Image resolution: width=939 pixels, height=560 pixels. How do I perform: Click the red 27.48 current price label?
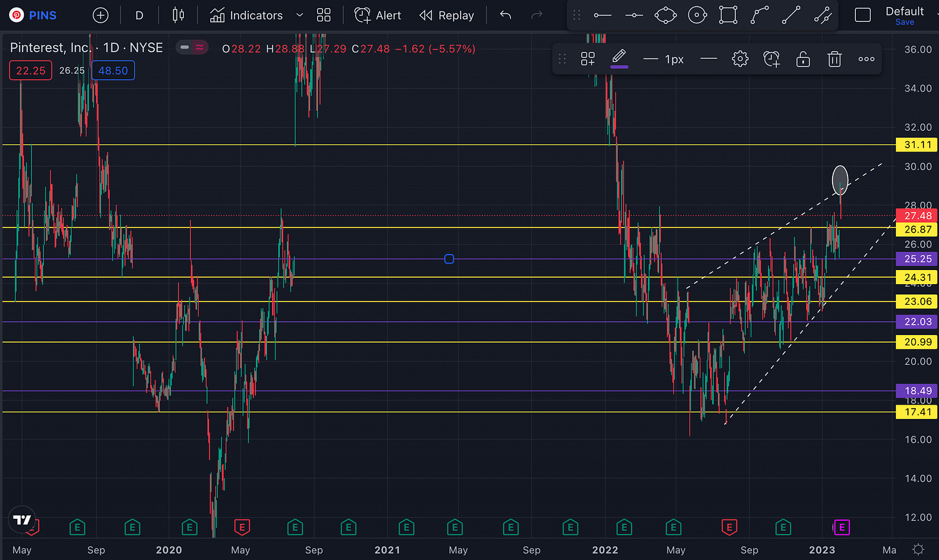point(916,216)
